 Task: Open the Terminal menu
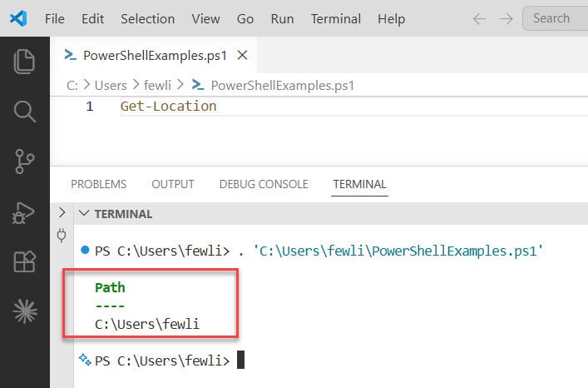coord(336,18)
